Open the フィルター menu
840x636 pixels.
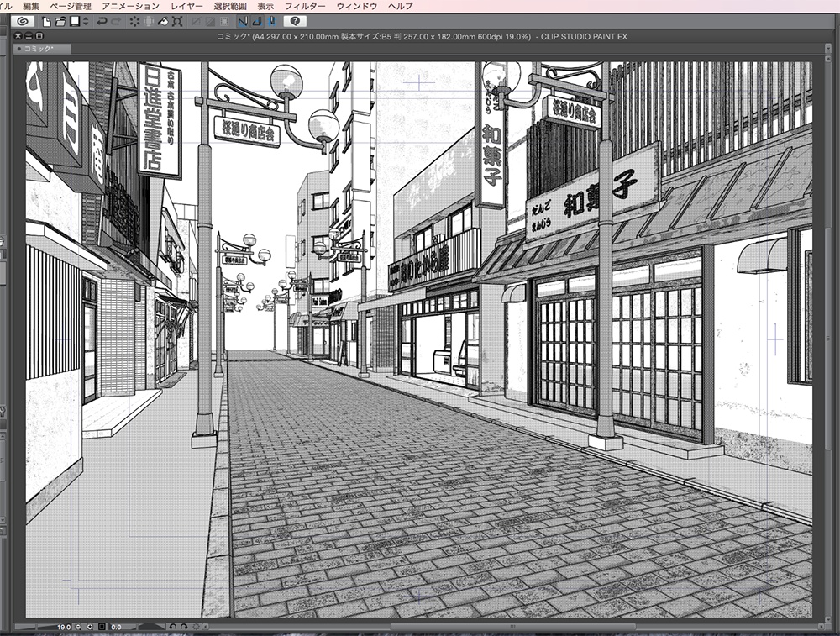(307, 5)
